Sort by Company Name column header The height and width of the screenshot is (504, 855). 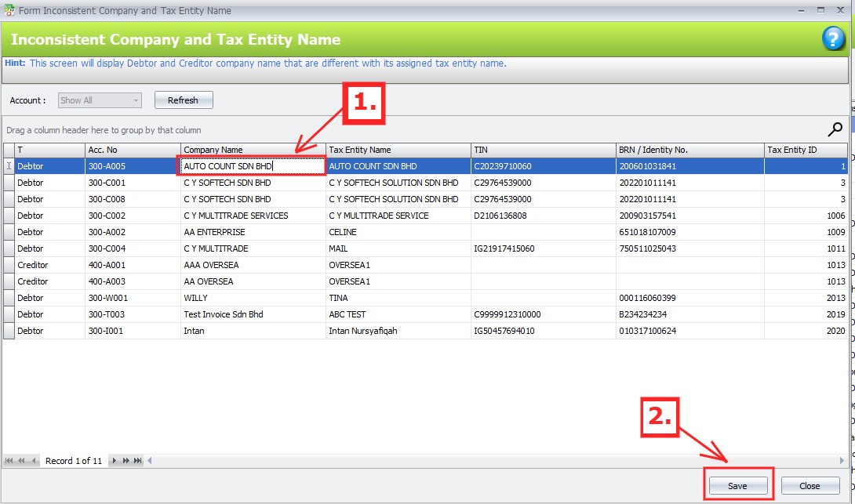(253, 150)
